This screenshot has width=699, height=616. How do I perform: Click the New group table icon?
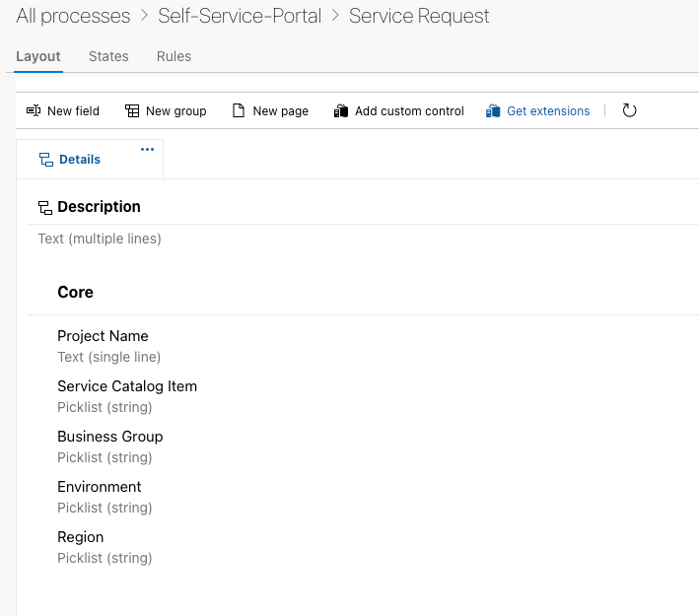(x=132, y=110)
